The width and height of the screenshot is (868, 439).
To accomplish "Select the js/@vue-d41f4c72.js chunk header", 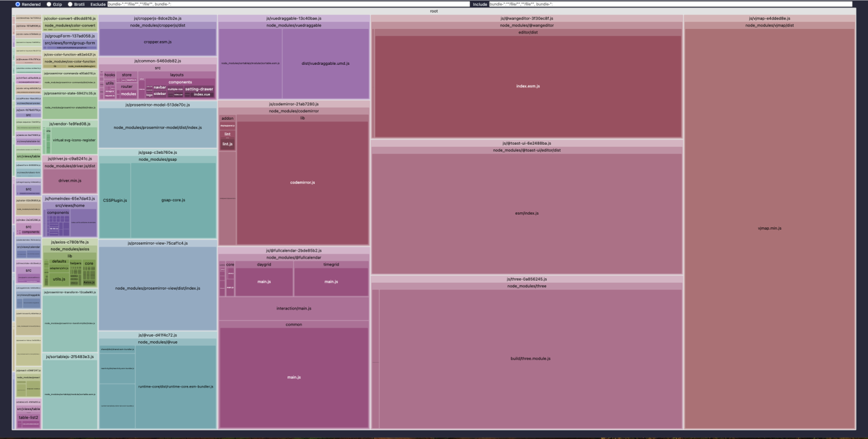I will pos(158,335).
